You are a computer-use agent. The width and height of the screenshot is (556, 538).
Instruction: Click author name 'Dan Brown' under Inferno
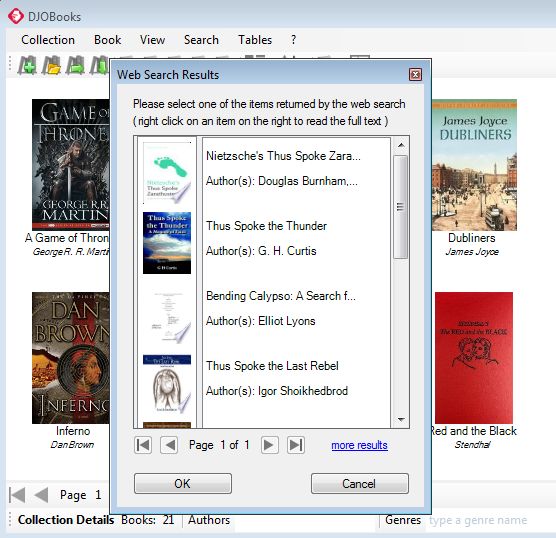72,445
